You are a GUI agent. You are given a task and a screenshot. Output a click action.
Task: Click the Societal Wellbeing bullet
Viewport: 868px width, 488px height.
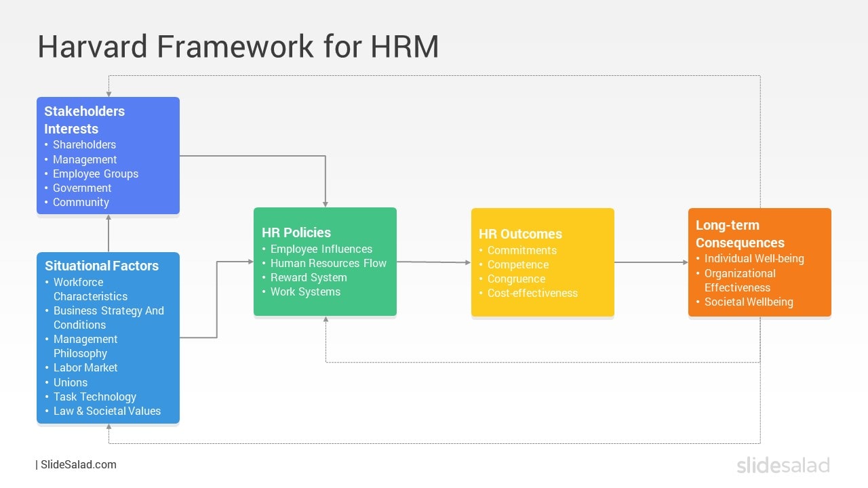pos(749,302)
